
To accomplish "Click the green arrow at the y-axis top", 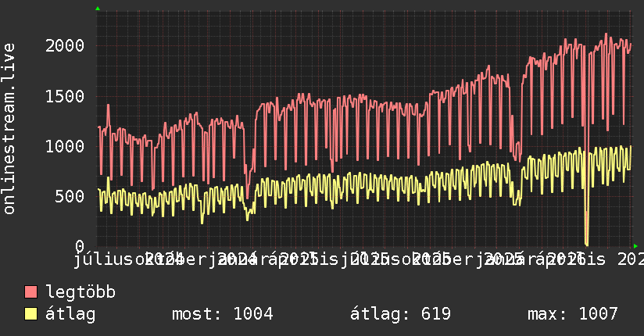I will (x=98, y=9).
